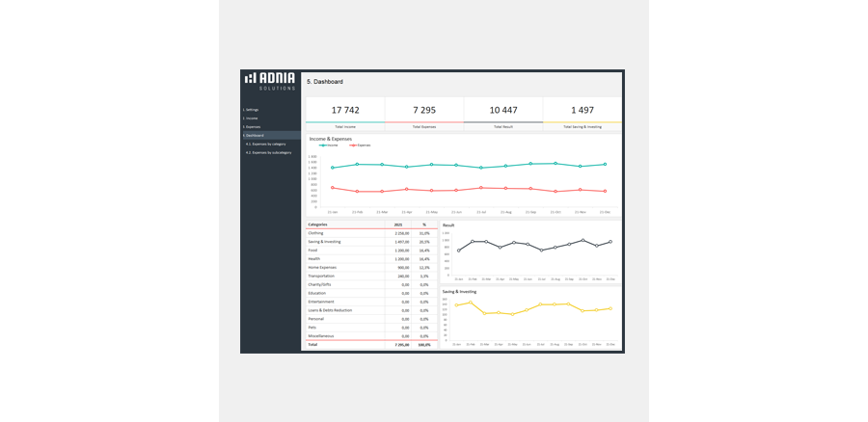This screenshot has height=422, width=868.
Task: Select the Total Income card value
Action: pyautogui.click(x=344, y=110)
